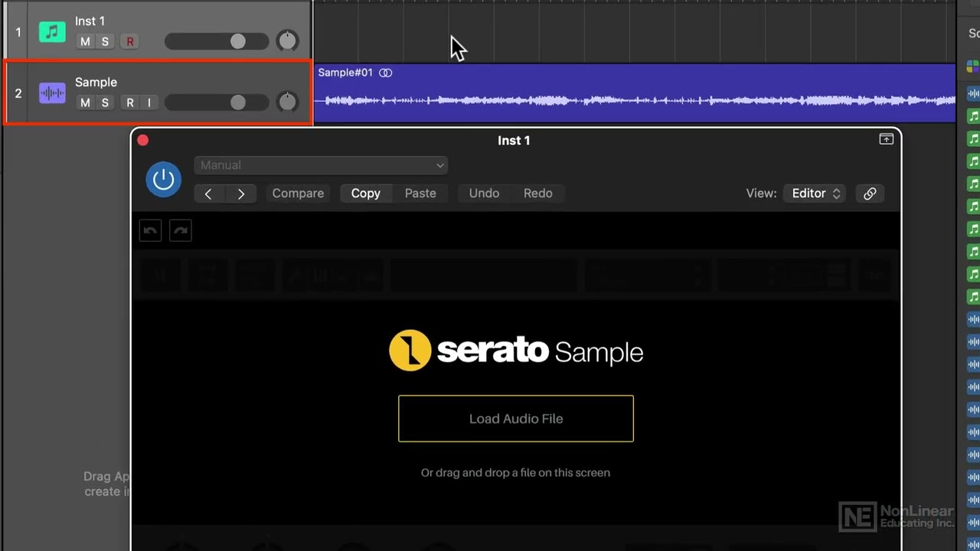The height and width of the screenshot is (551, 980).
Task: Click the Inst 1 track instrument icon
Action: coord(52,32)
